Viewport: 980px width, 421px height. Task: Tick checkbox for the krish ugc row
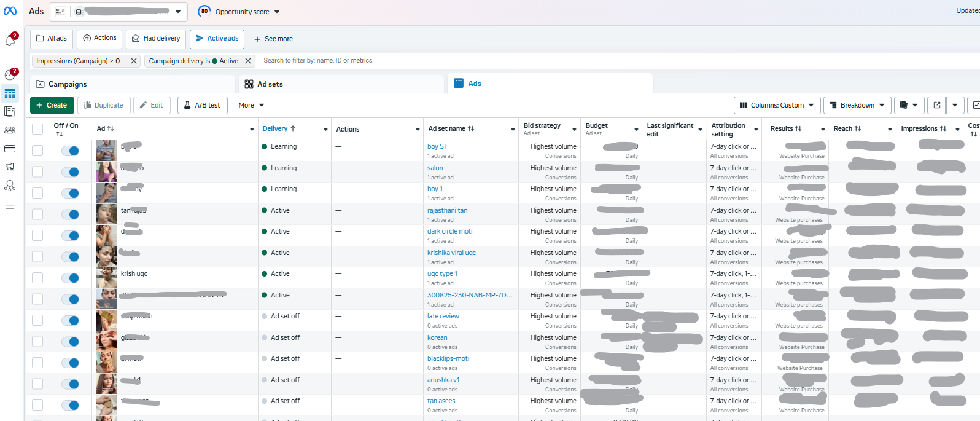37,278
